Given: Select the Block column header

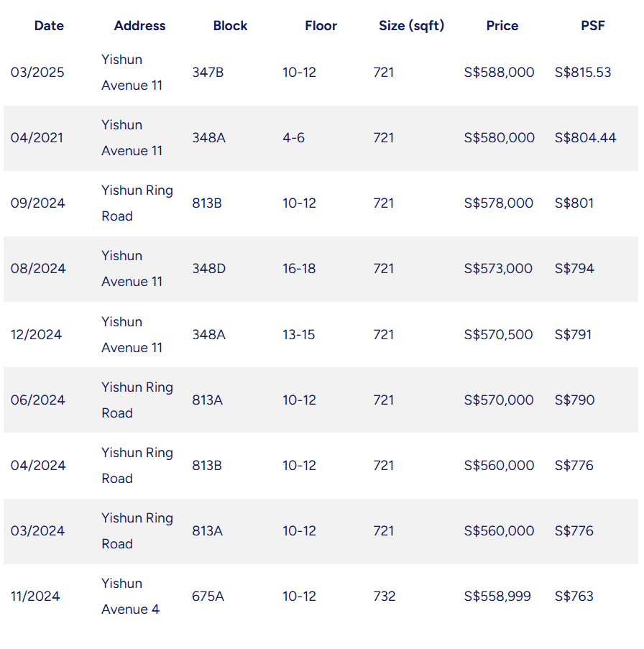Looking at the screenshot, I should pyautogui.click(x=229, y=26).
